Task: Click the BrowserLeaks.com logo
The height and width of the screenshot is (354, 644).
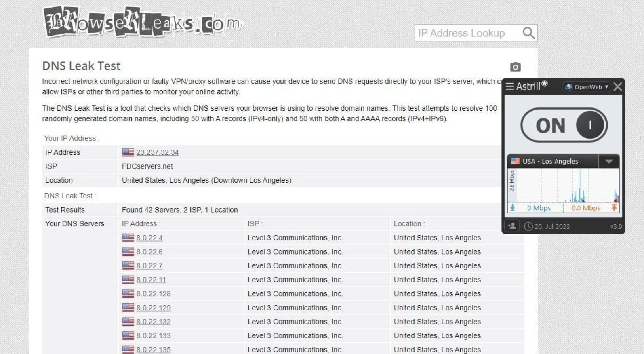Action: pyautogui.click(x=141, y=23)
